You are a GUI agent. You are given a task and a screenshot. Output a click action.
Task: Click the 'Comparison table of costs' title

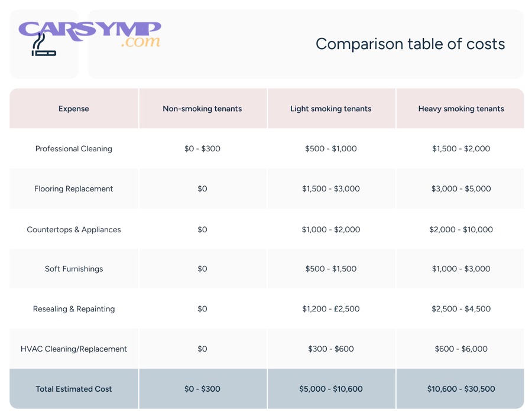pos(410,44)
